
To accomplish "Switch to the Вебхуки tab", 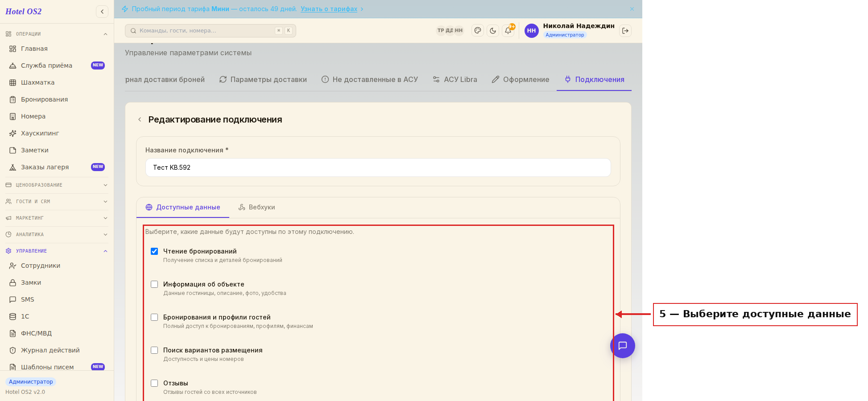I will coord(256,207).
